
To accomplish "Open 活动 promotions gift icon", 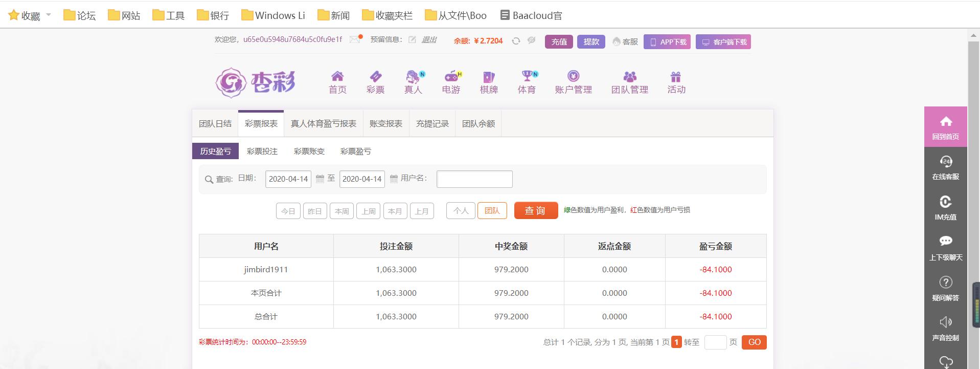I will coord(676,82).
